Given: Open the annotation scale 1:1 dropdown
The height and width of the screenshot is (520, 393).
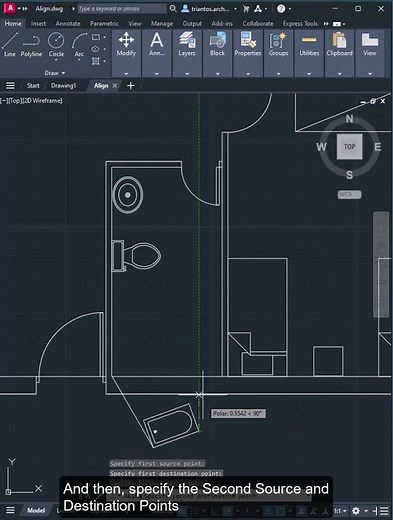Looking at the screenshot, I should click(x=340, y=511).
